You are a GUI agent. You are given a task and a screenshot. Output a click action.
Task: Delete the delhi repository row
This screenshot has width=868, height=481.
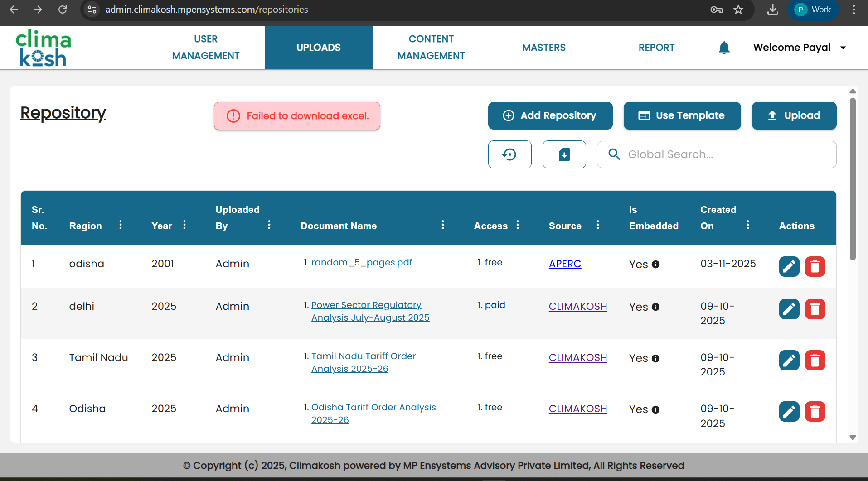(815, 309)
